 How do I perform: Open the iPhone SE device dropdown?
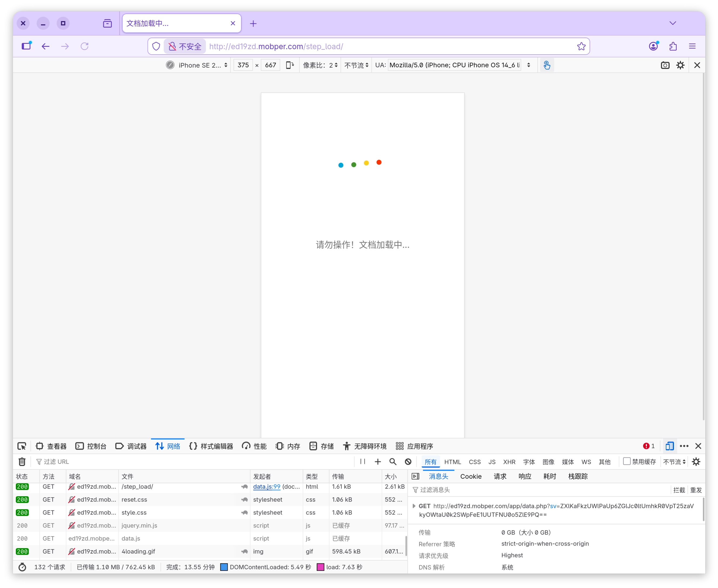[202, 65]
